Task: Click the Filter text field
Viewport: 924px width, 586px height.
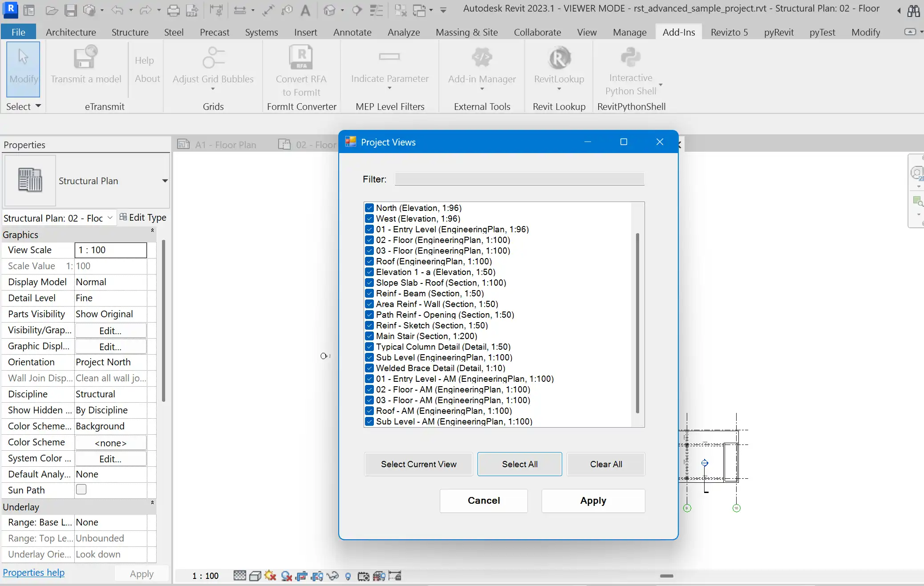Action: (519, 179)
